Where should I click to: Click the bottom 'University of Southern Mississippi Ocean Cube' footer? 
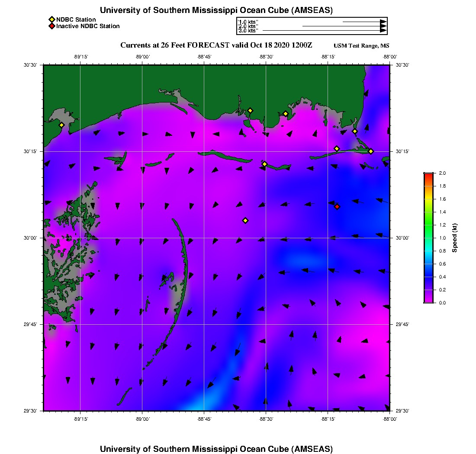click(x=216, y=449)
